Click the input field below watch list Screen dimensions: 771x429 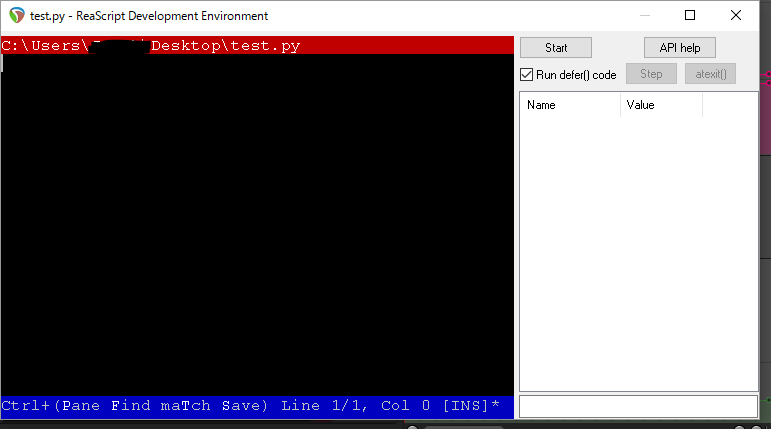[638, 406]
